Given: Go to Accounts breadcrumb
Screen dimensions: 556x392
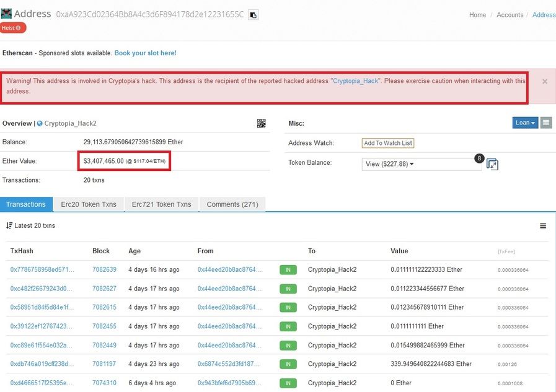Looking at the screenshot, I should pos(510,15).
